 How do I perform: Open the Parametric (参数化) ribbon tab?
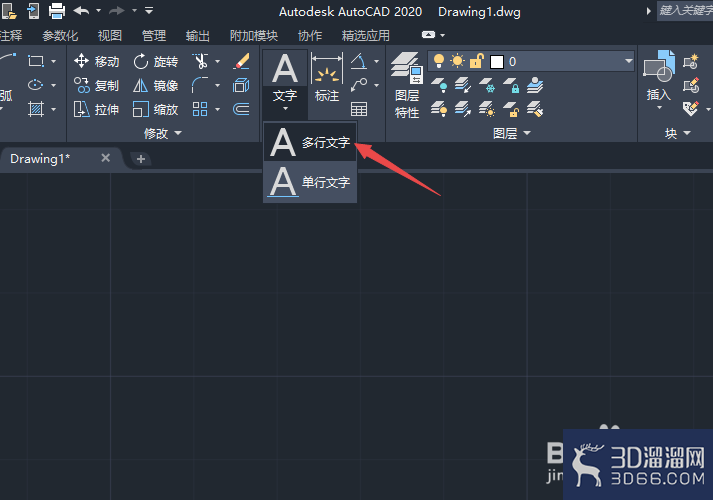60,35
